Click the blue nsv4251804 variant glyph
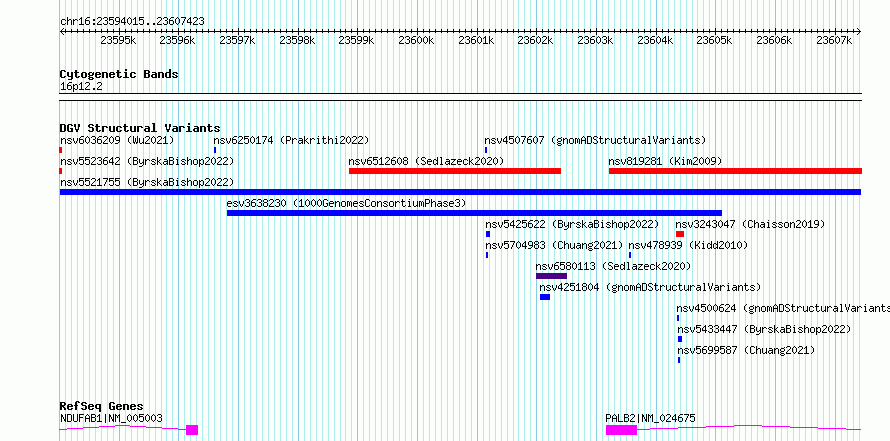Image resolution: width=890 pixels, height=441 pixels. (545, 297)
